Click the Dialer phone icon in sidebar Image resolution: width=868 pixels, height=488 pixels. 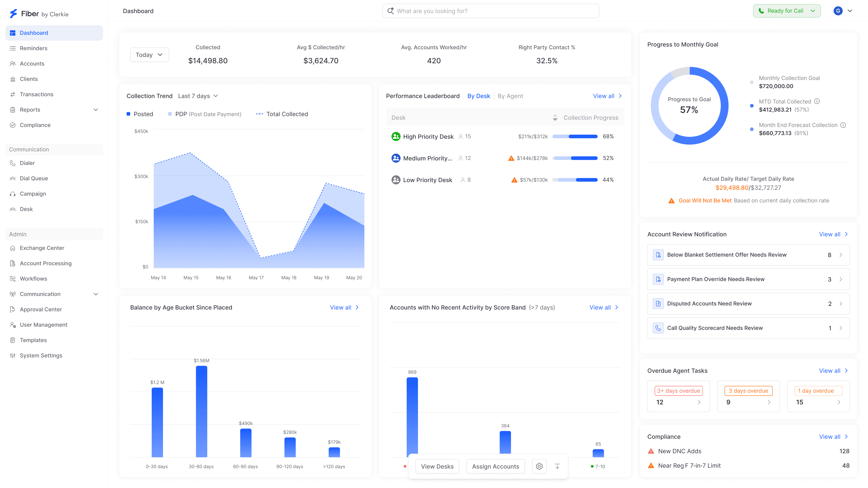(x=13, y=163)
